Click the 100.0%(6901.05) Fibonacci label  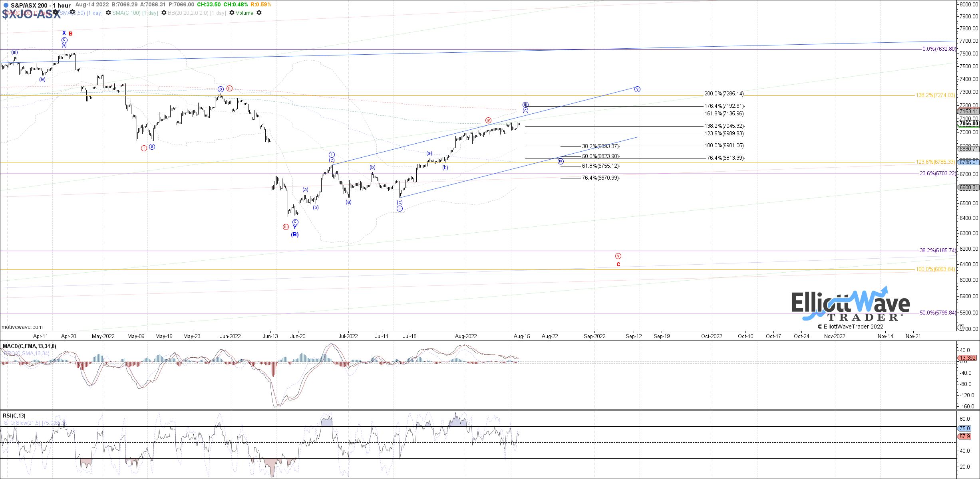tap(724, 145)
